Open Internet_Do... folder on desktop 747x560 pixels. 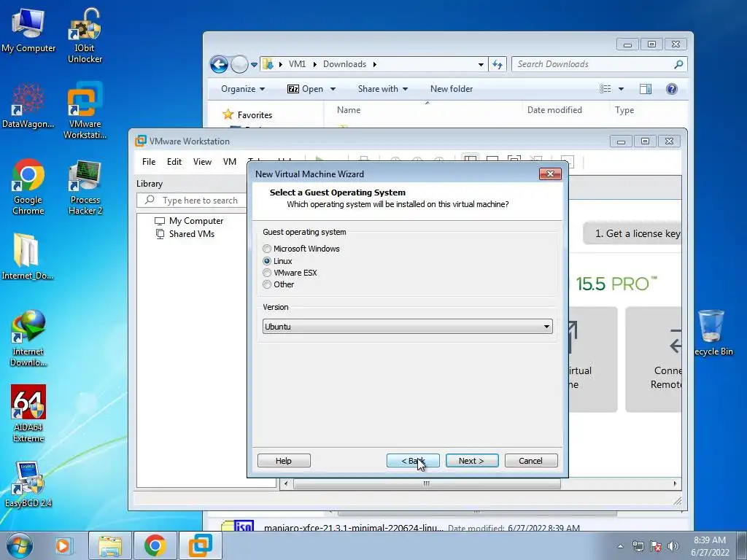click(x=27, y=257)
